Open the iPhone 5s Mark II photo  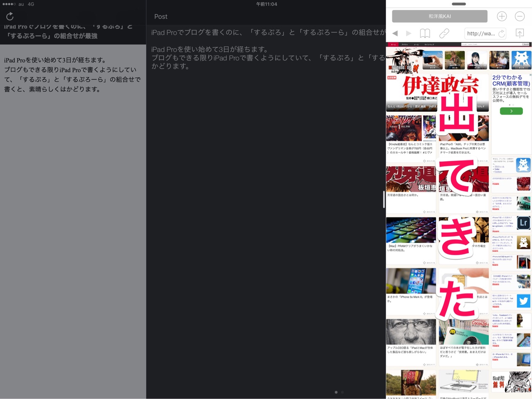pyautogui.click(x=411, y=281)
